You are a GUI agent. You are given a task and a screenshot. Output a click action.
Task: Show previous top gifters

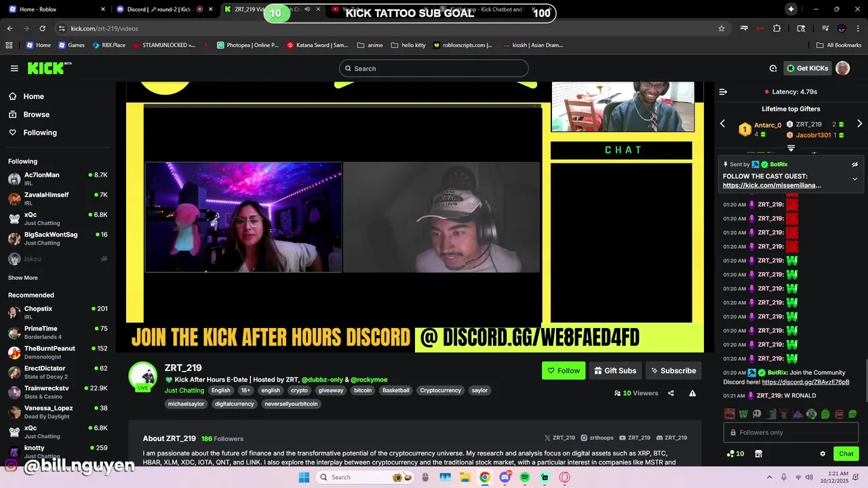722,123
